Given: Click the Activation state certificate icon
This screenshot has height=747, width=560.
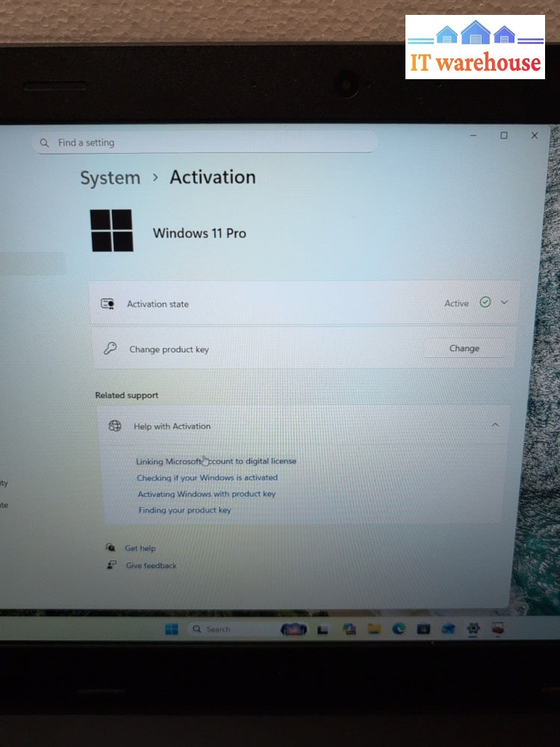Looking at the screenshot, I should coord(108,304).
